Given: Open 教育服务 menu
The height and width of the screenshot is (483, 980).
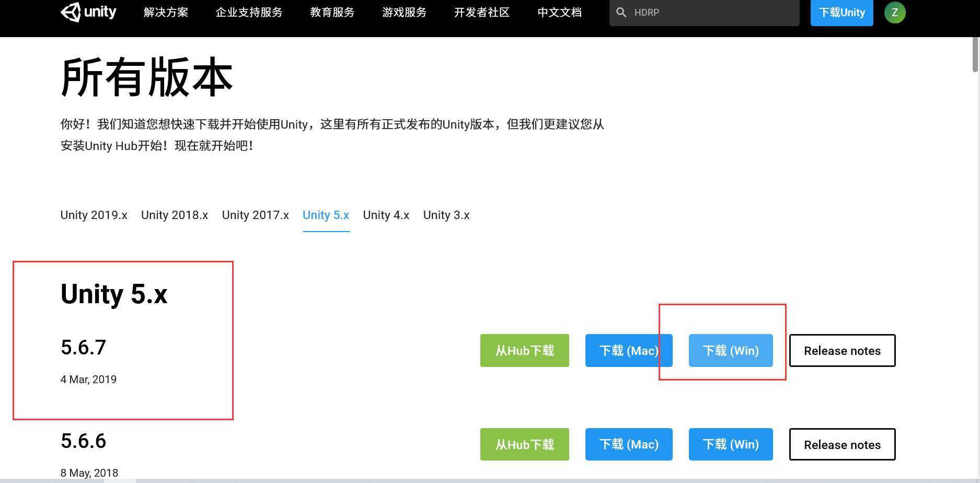Looking at the screenshot, I should pyautogui.click(x=332, y=13).
